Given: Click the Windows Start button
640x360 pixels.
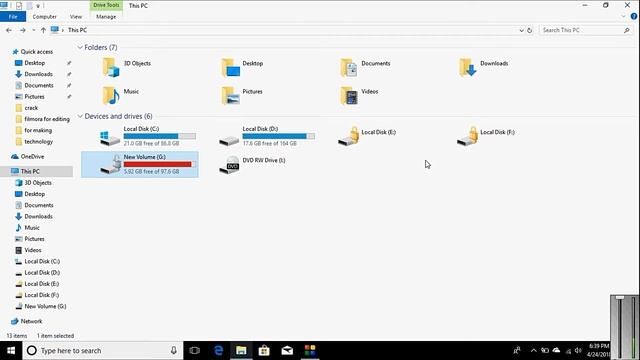Looking at the screenshot, I should click(x=11, y=351).
